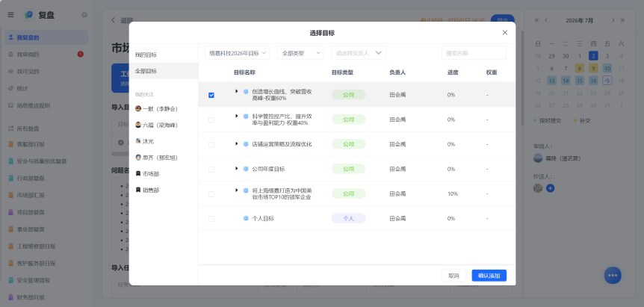The width and height of the screenshot is (644, 307).
Task: Click the 确认添加 button
Action: tap(489, 276)
